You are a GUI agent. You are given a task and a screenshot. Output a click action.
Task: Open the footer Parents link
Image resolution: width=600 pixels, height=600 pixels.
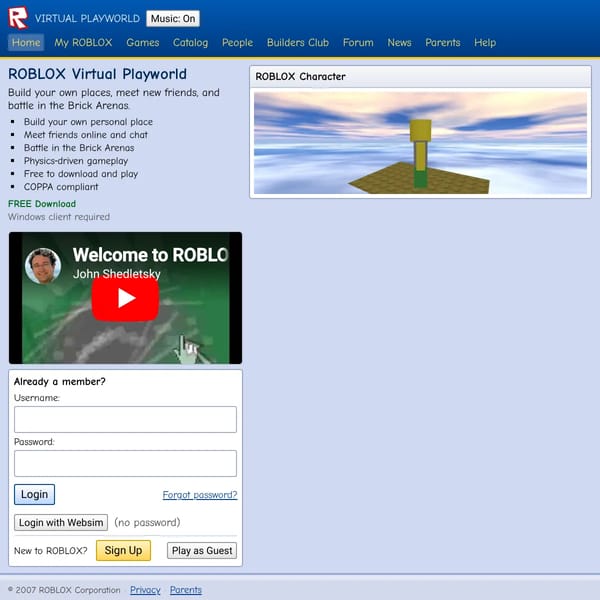pos(186,590)
